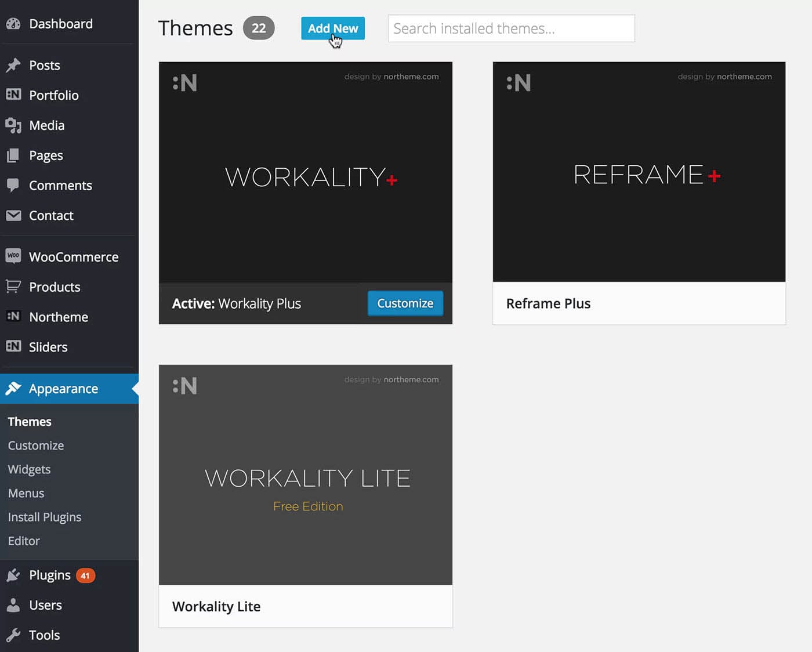Open the theme Editor submenu
Viewport: 812px width, 652px height.
24,541
